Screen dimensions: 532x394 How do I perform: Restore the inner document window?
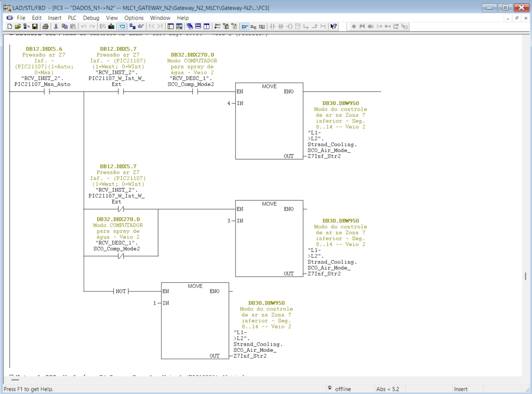(x=517, y=18)
